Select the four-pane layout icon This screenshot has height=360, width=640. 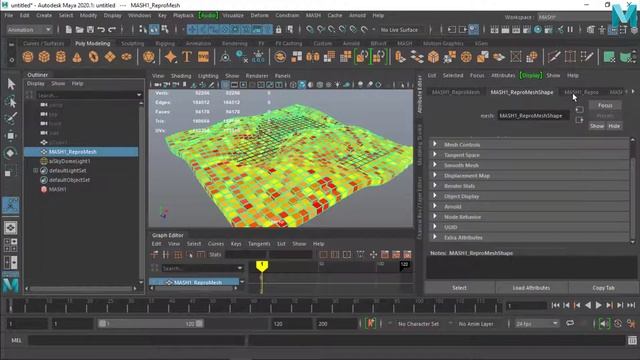(11, 245)
